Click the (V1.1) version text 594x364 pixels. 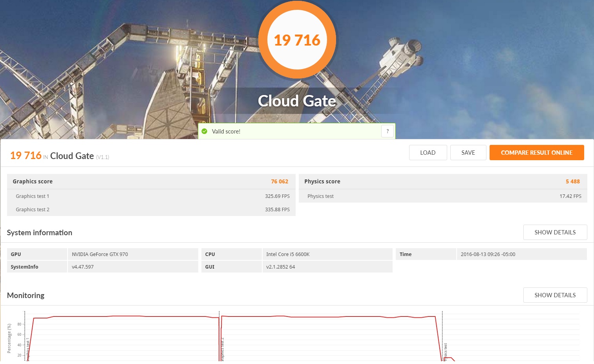tap(102, 157)
